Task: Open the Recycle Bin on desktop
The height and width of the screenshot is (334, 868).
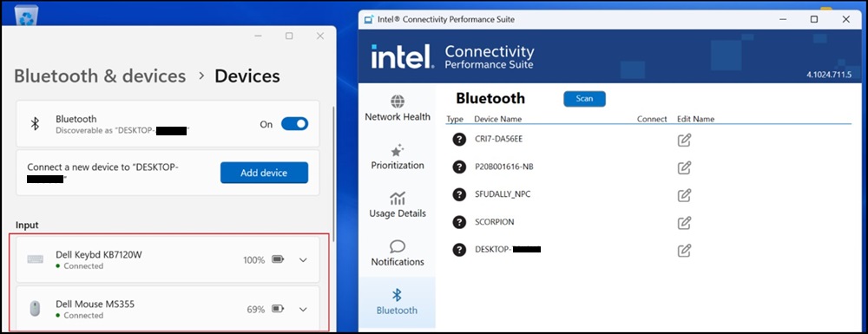Action: coord(26,15)
